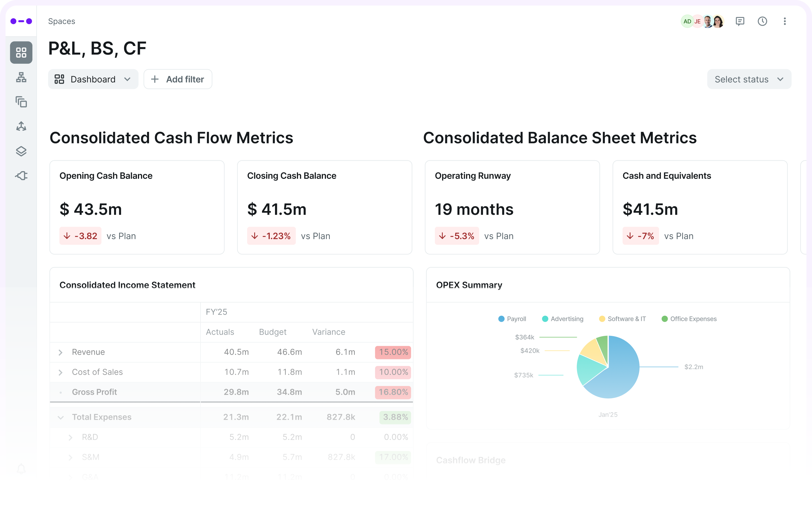The image size is (812, 515).
Task: Click the notification bell in sidebar
Action: click(x=21, y=468)
